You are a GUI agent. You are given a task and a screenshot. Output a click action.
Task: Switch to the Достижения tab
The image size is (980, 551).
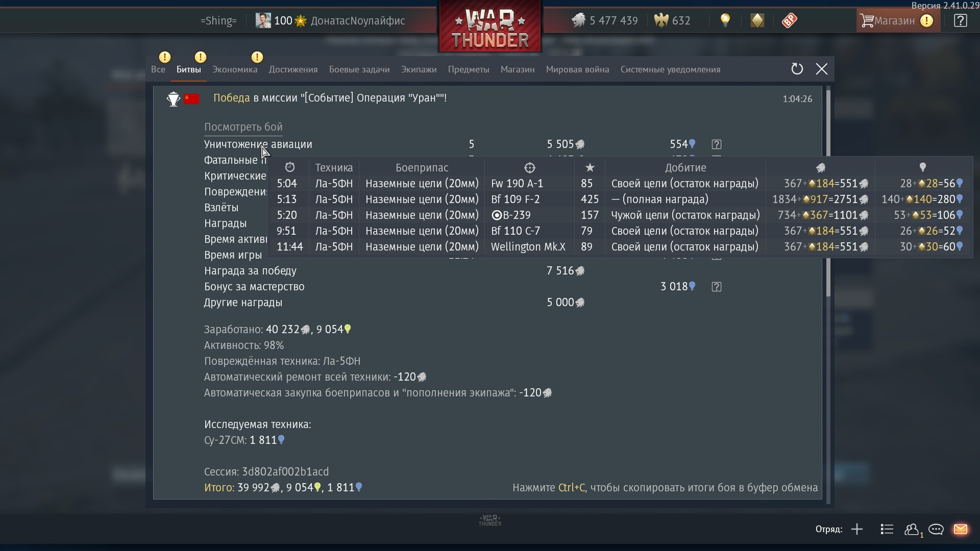tap(293, 69)
